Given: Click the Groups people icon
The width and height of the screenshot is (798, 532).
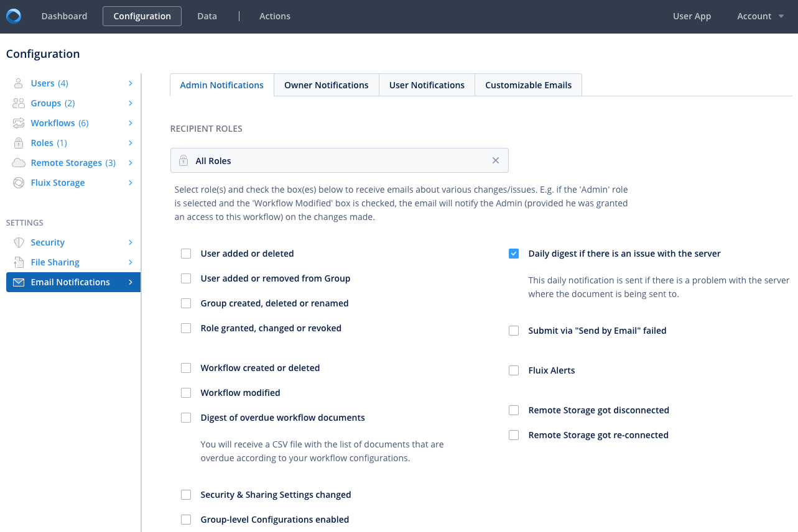Looking at the screenshot, I should click(x=19, y=103).
